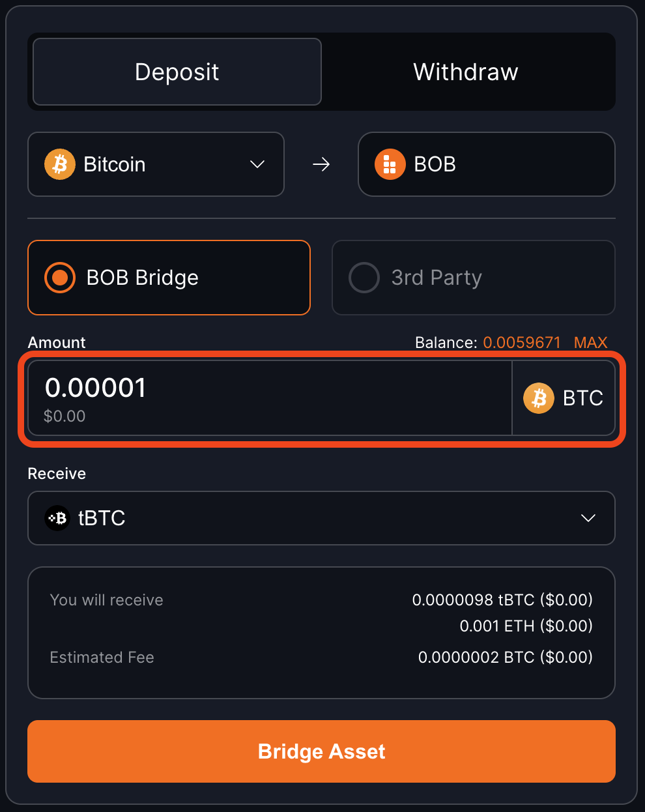Click the tBTC token icon in Receive section
Viewport: 645px width, 812px height.
pos(57,518)
